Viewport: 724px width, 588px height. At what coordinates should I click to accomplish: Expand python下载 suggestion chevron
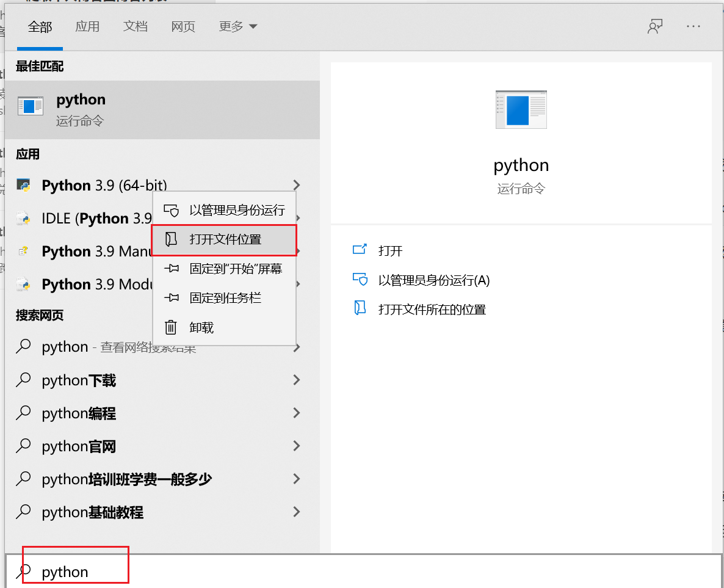tap(297, 380)
